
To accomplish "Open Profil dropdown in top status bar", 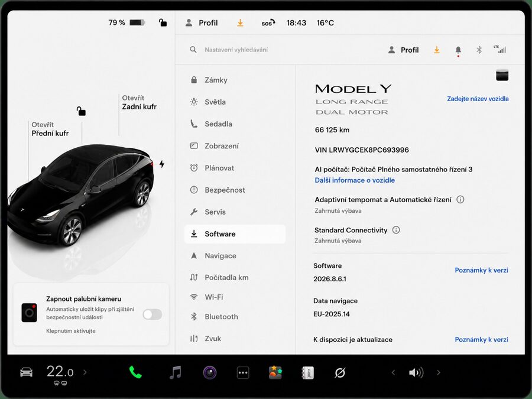I will pos(202,22).
